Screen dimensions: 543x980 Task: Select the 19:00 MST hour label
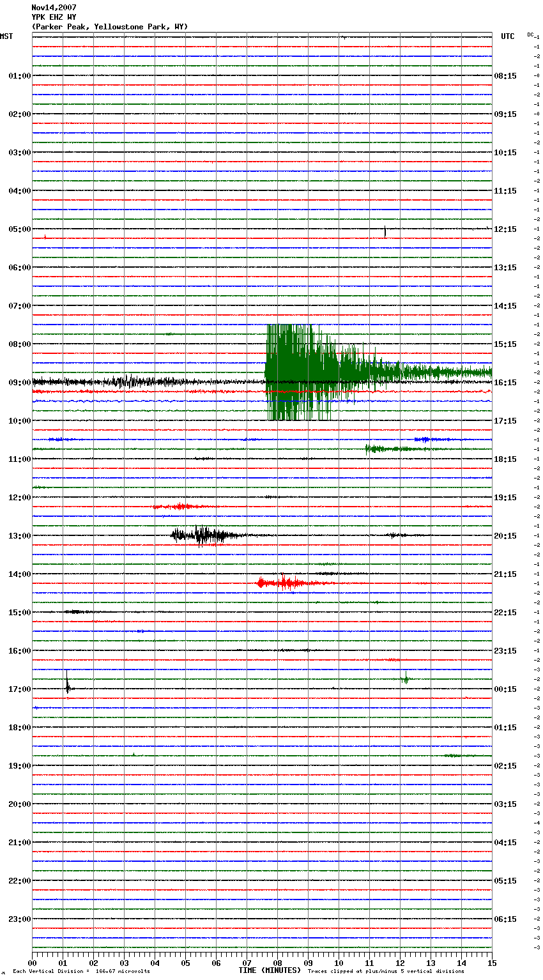coord(19,766)
